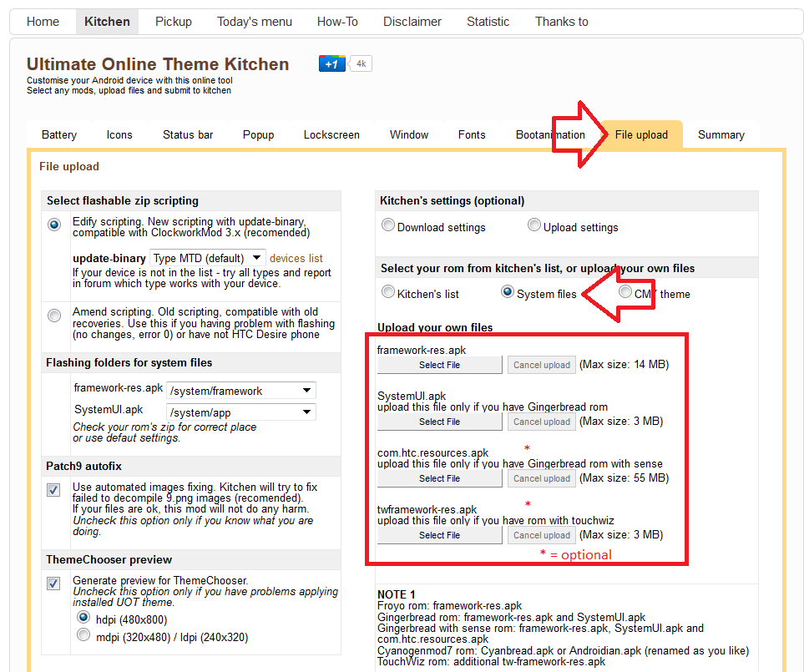Image resolution: width=804 pixels, height=672 pixels.
Task: Select hdpi (480x800) preview resolution
Action: pos(83,617)
